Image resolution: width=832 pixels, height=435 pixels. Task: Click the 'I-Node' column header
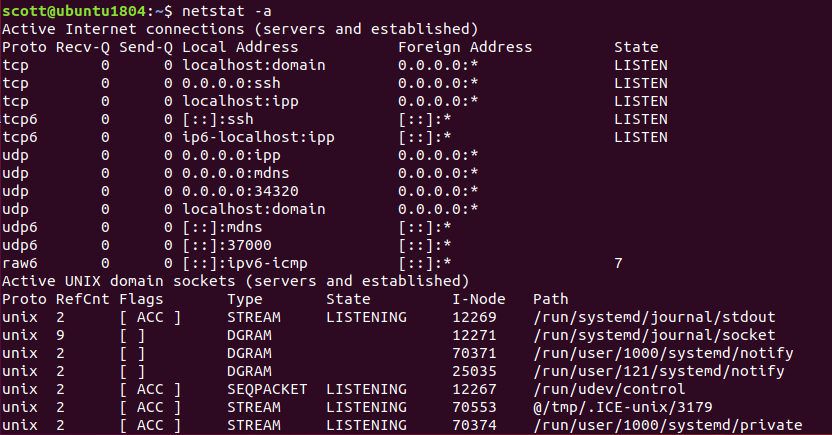pyautogui.click(x=479, y=299)
